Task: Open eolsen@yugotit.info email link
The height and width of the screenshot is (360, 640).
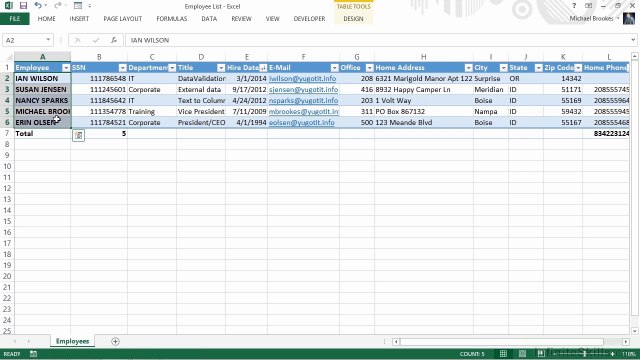Action: [x=302, y=122]
